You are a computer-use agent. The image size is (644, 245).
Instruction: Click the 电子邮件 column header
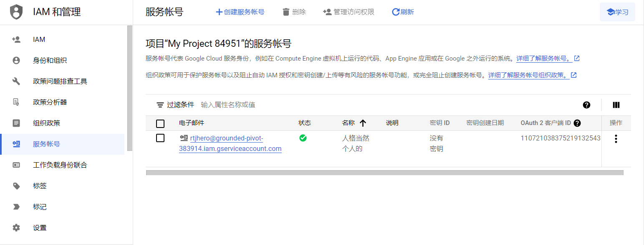tap(192, 123)
